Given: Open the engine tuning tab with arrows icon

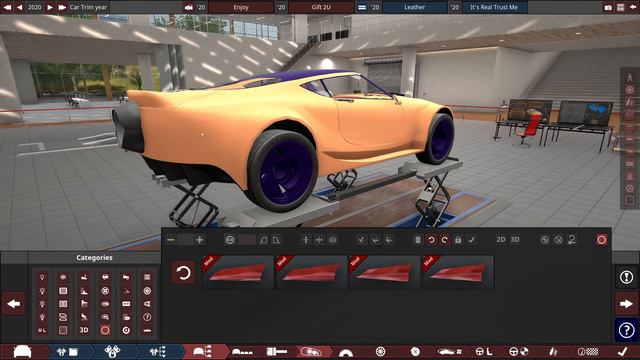Looking at the screenshot, I should point(158,351).
